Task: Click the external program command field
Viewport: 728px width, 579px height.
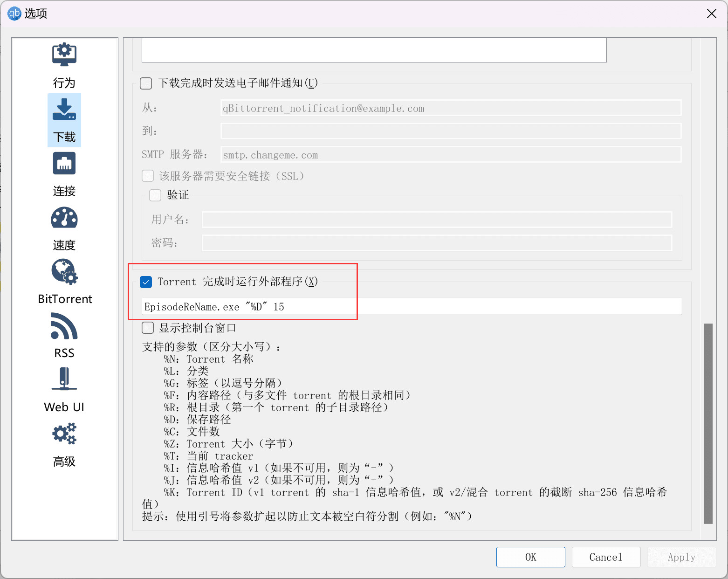Action: (412, 306)
